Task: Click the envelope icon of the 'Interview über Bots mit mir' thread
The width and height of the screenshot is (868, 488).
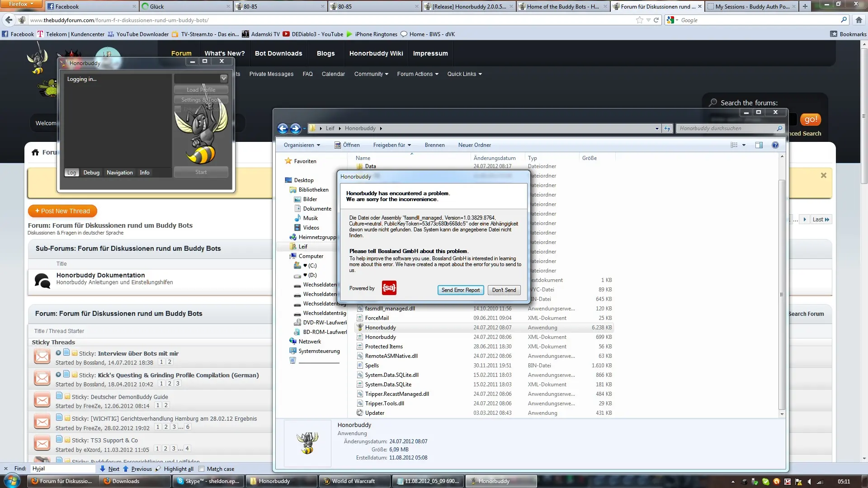Action: point(42,357)
